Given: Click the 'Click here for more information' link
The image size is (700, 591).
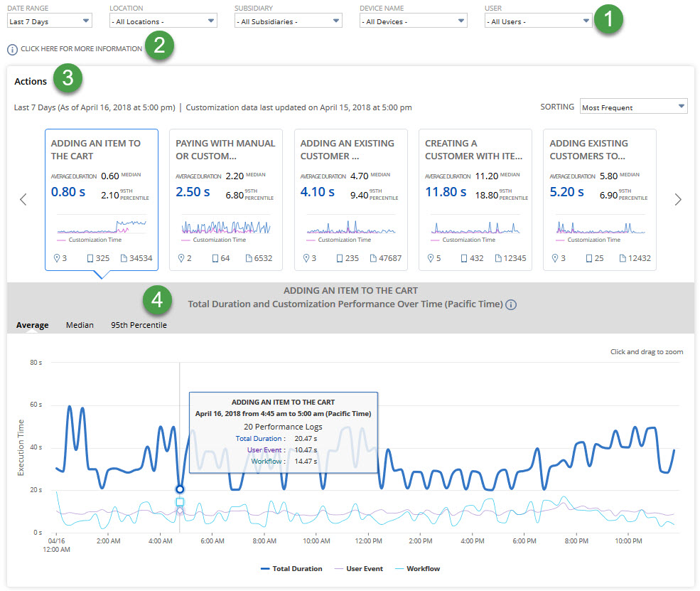Looking at the screenshot, I should [81, 48].
